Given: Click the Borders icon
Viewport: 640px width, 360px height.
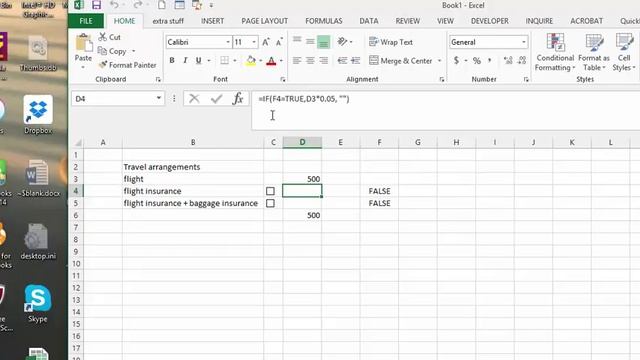Looking at the screenshot, I should (224, 60).
